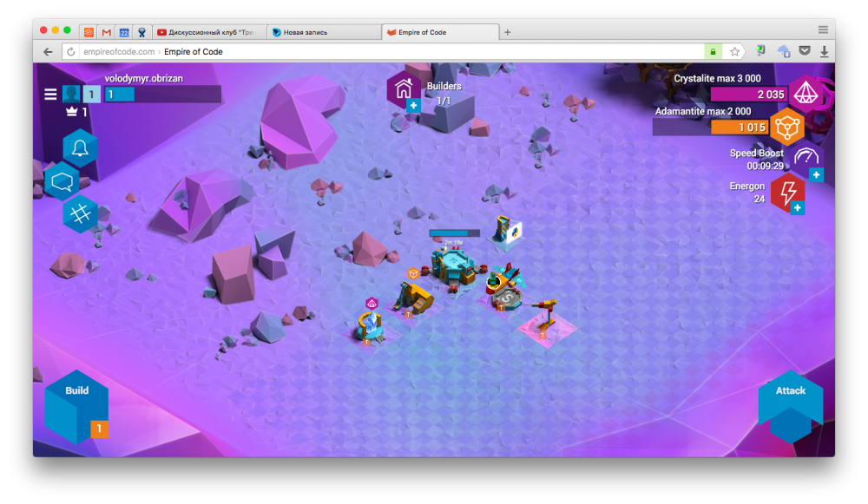Add a builder with plus button

[x=413, y=106]
